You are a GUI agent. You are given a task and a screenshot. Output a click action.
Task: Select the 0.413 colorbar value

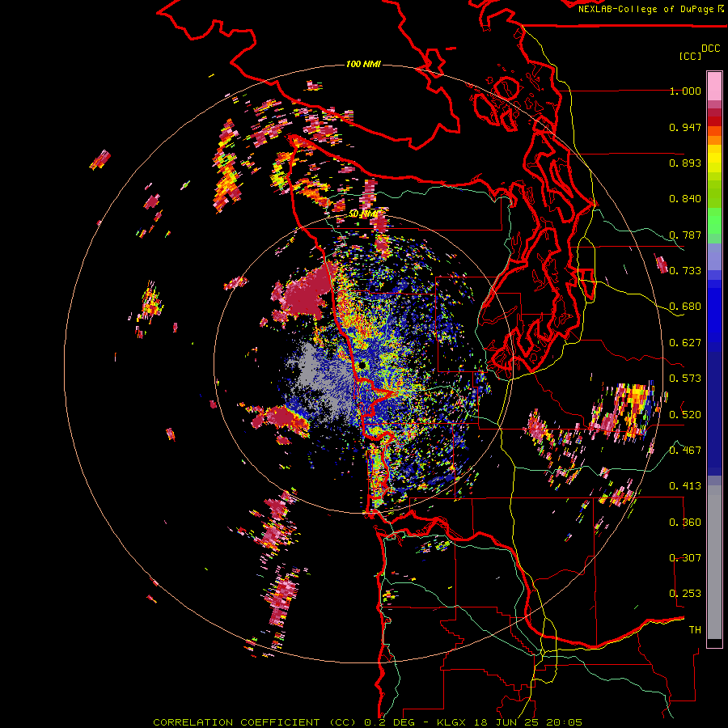[x=685, y=486]
